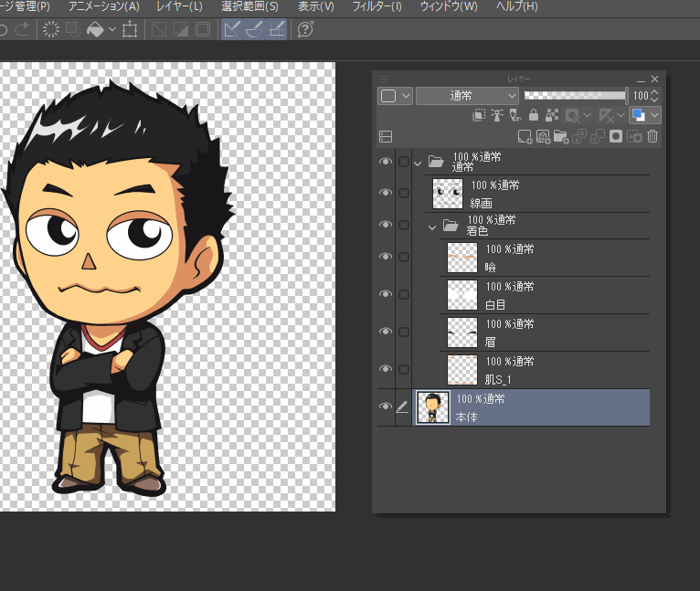Click the new raster layer icon

click(x=525, y=136)
